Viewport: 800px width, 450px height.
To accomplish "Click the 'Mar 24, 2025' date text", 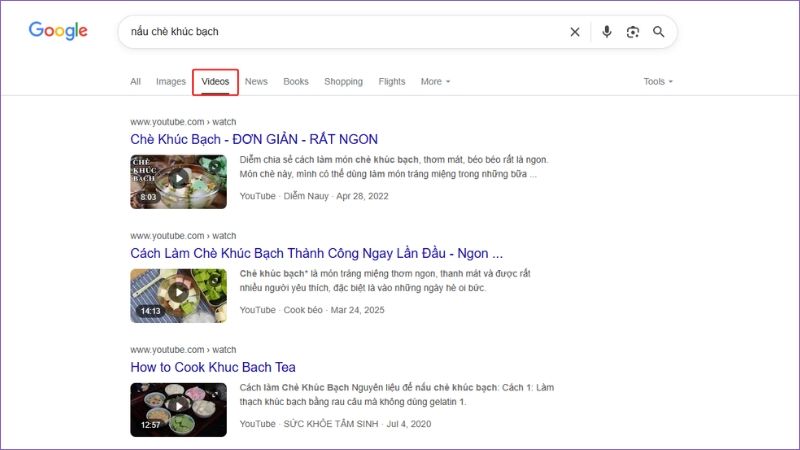I will click(358, 310).
